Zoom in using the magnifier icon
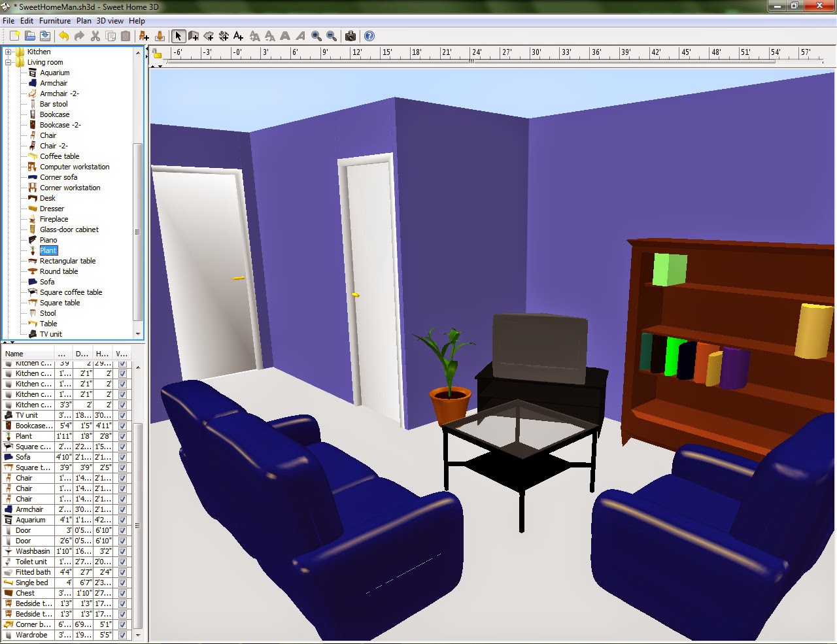This screenshot has height=644, width=837. coord(316,36)
